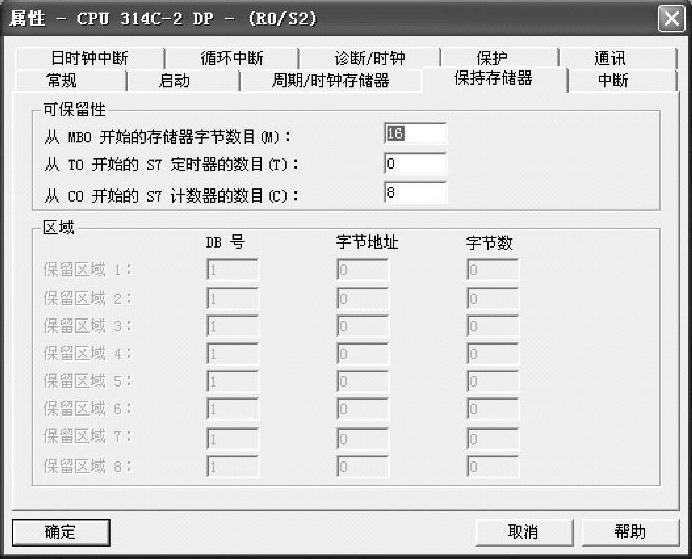Click DB 号 field for 保留区域 1
This screenshot has height=559, width=692.
(x=233, y=269)
